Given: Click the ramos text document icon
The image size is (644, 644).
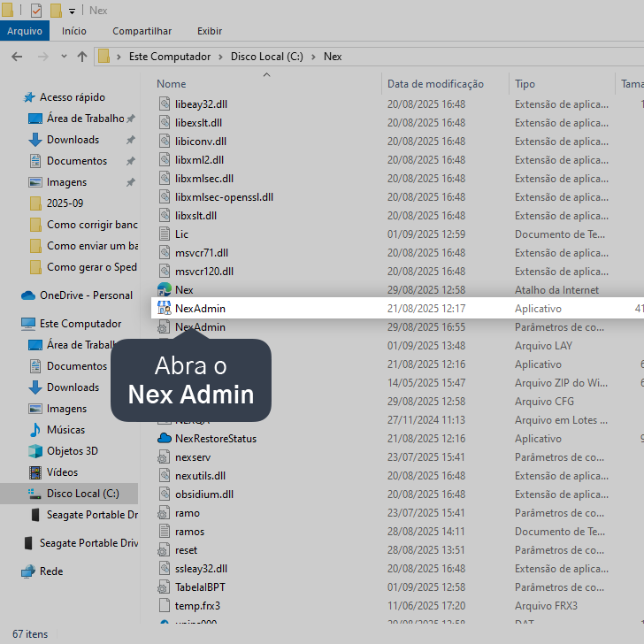Looking at the screenshot, I should [x=165, y=531].
